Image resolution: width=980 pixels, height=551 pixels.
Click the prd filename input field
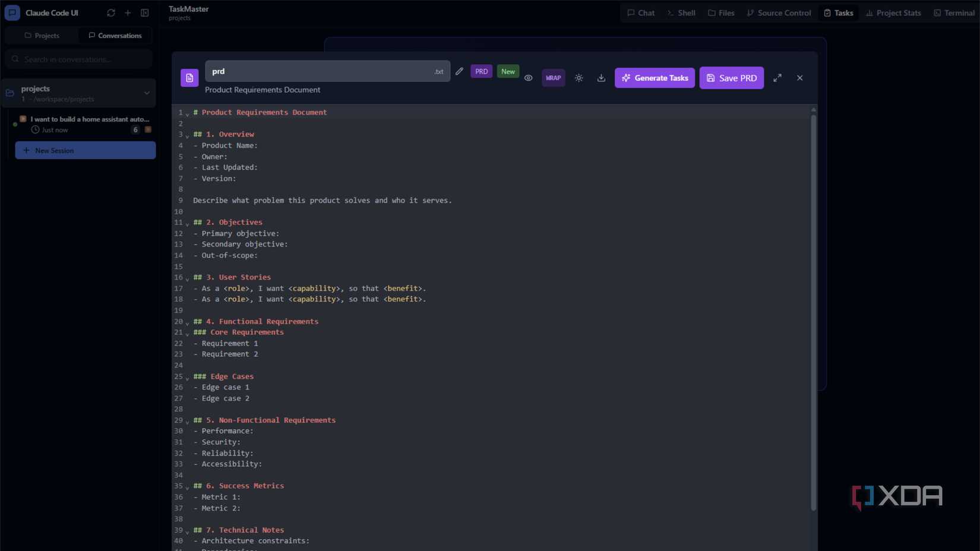pos(327,71)
